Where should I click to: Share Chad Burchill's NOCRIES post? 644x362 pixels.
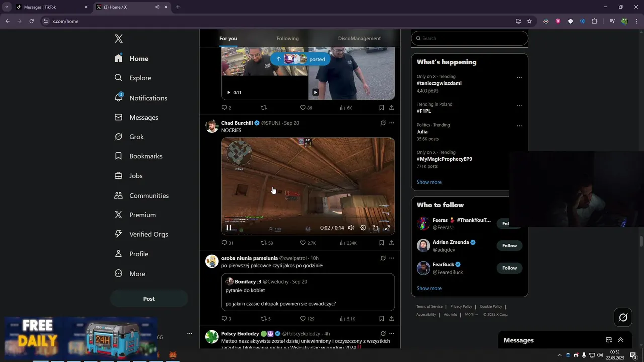(x=392, y=243)
